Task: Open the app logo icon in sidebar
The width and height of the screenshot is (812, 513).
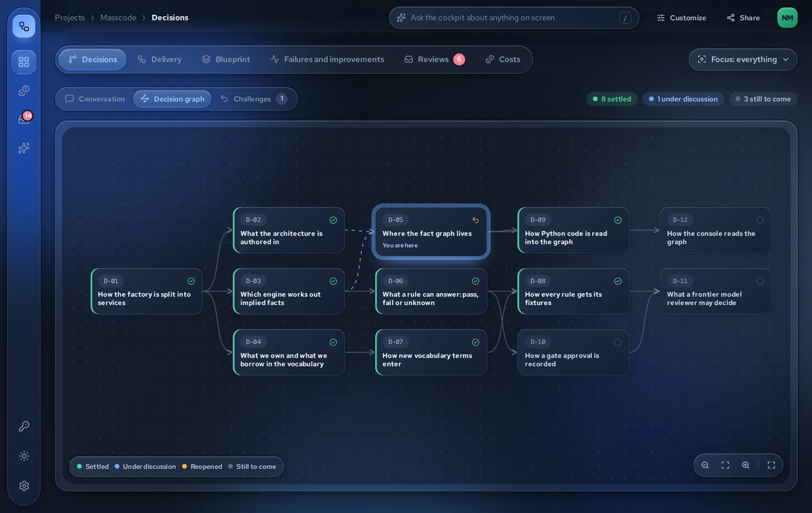Action: (x=24, y=26)
